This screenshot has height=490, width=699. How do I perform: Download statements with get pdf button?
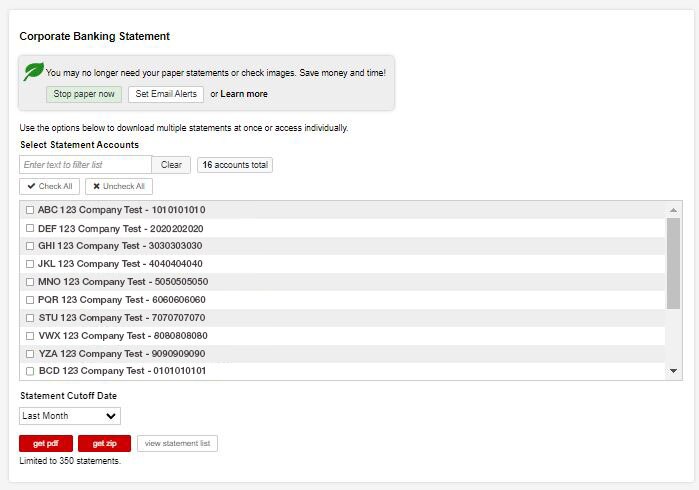46,443
